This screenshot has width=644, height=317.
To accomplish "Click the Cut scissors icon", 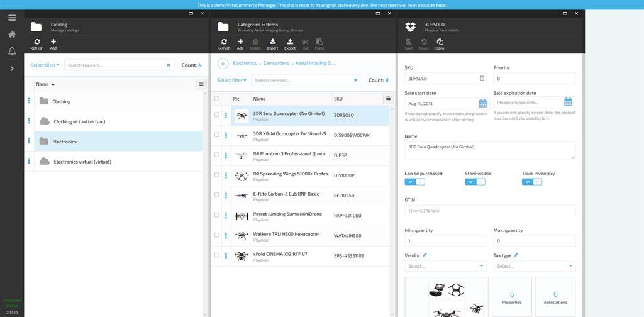I will [x=305, y=45].
